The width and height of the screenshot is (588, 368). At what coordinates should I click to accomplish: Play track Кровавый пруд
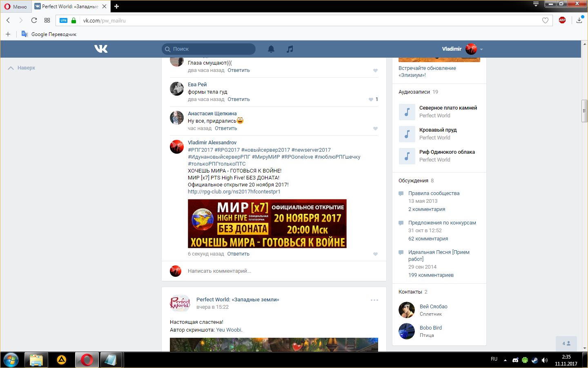click(x=407, y=134)
